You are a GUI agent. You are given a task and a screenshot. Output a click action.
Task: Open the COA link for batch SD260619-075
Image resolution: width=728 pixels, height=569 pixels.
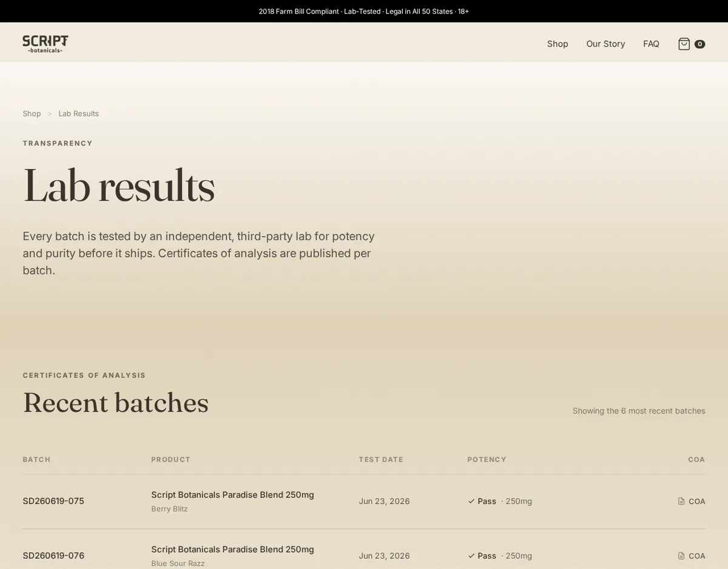(692, 502)
